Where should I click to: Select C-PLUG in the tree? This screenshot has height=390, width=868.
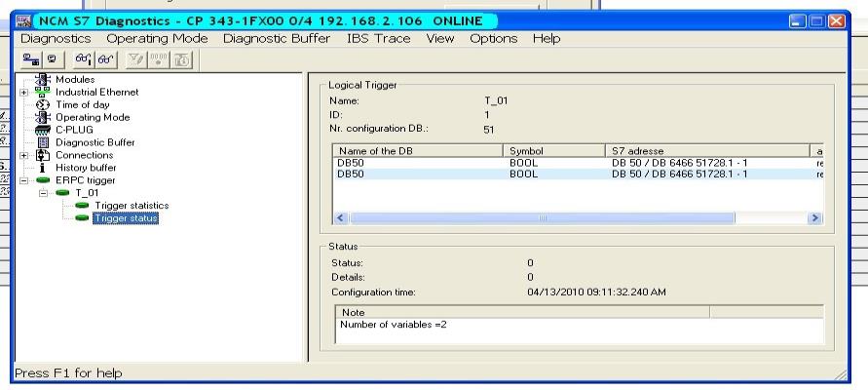(x=75, y=130)
